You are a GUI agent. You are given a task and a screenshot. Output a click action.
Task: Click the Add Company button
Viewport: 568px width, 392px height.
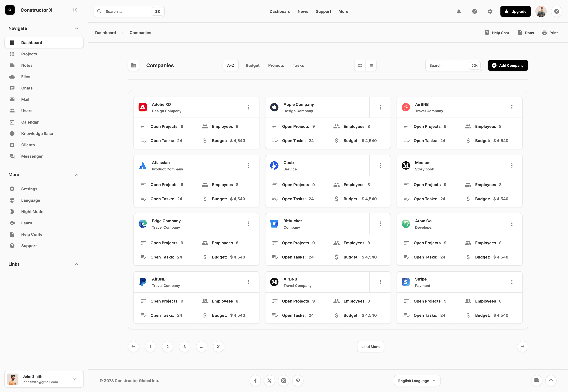508,65
